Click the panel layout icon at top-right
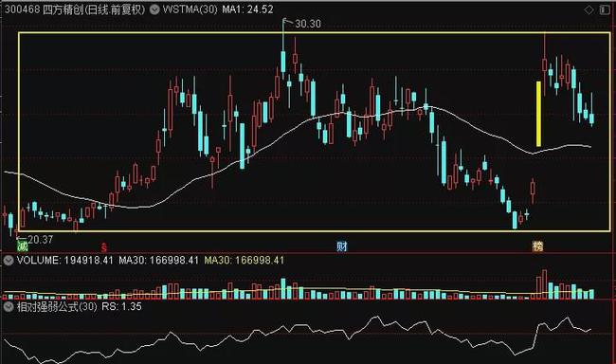The width and height of the screenshot is (616, 364). click(x=605, y=9)
